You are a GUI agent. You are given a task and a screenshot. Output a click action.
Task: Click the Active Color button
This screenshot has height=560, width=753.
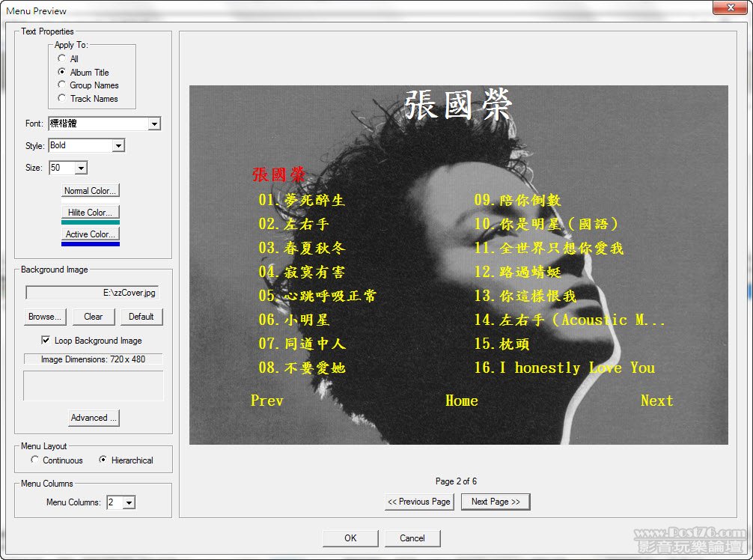click(x=91, y=234)
